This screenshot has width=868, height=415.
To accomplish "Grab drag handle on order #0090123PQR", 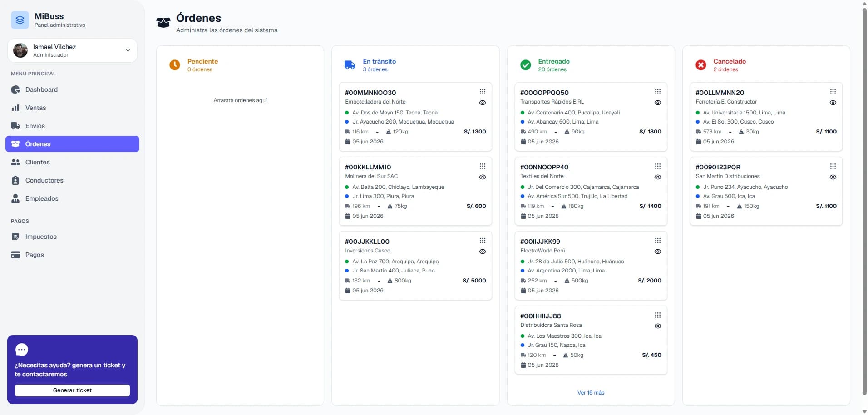I will pos(833,166).
